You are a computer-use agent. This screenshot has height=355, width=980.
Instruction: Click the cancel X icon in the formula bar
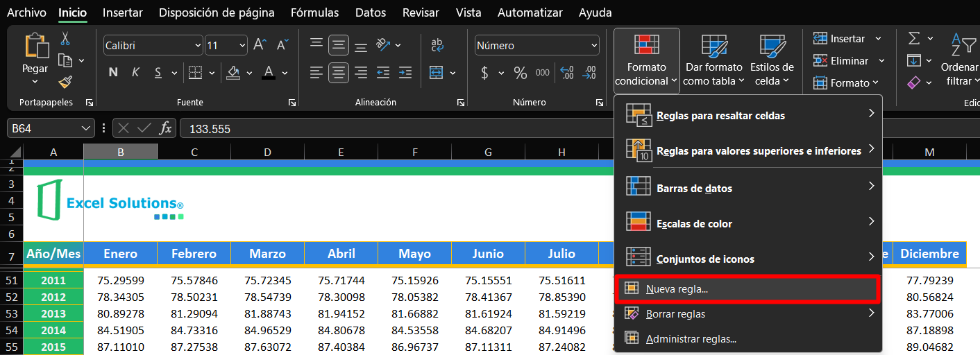click(124, 128)
